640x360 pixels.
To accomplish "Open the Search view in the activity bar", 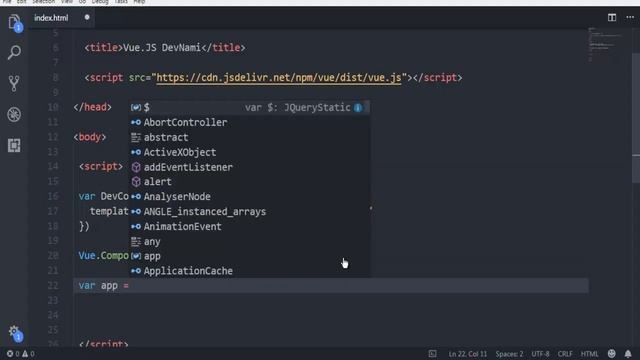I will click(14, 53).
